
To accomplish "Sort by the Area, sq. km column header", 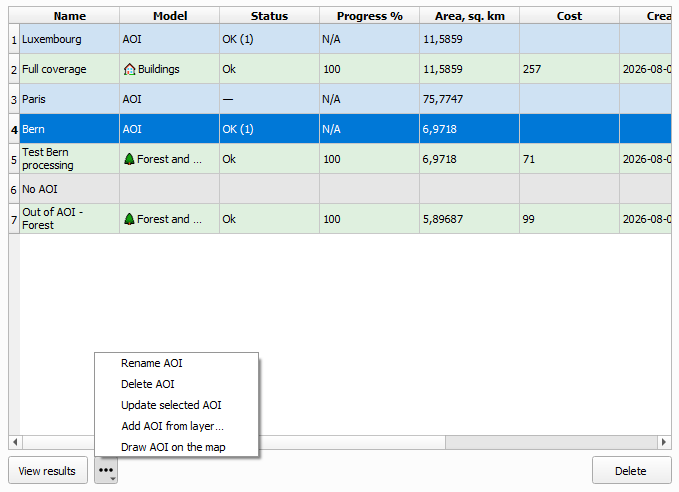I will [x=469, y=16].
